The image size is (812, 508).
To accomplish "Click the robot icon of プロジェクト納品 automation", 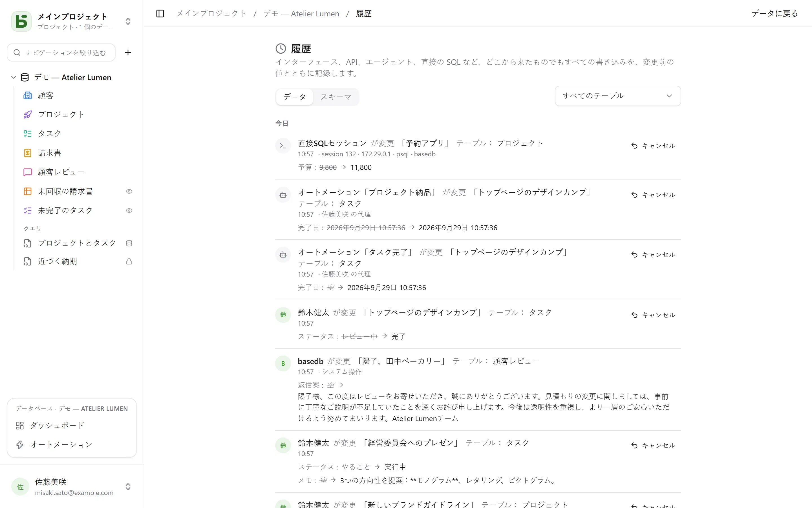I will click(283, 195).
